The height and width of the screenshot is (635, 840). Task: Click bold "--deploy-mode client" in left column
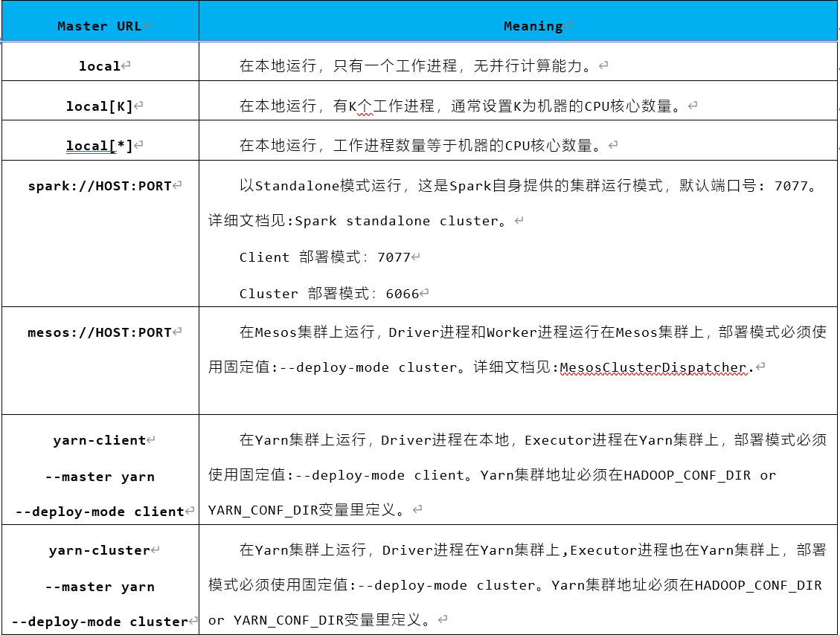99,512
